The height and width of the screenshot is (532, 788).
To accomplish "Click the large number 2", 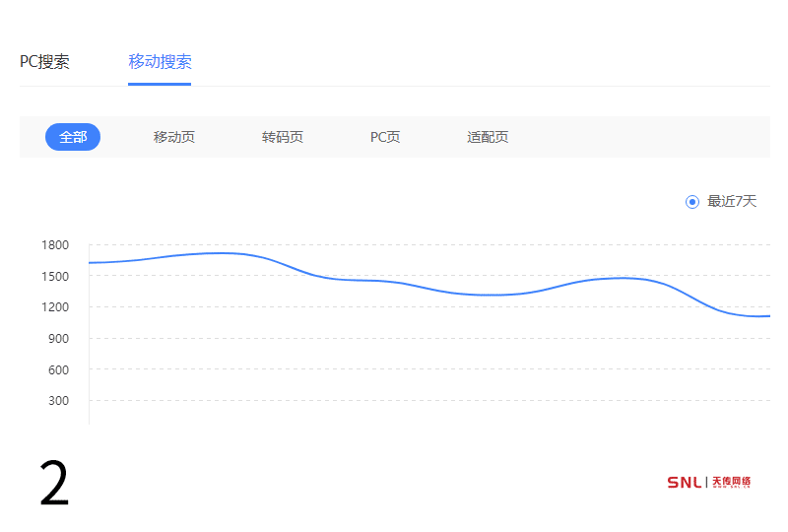I will tap(55, 484).
